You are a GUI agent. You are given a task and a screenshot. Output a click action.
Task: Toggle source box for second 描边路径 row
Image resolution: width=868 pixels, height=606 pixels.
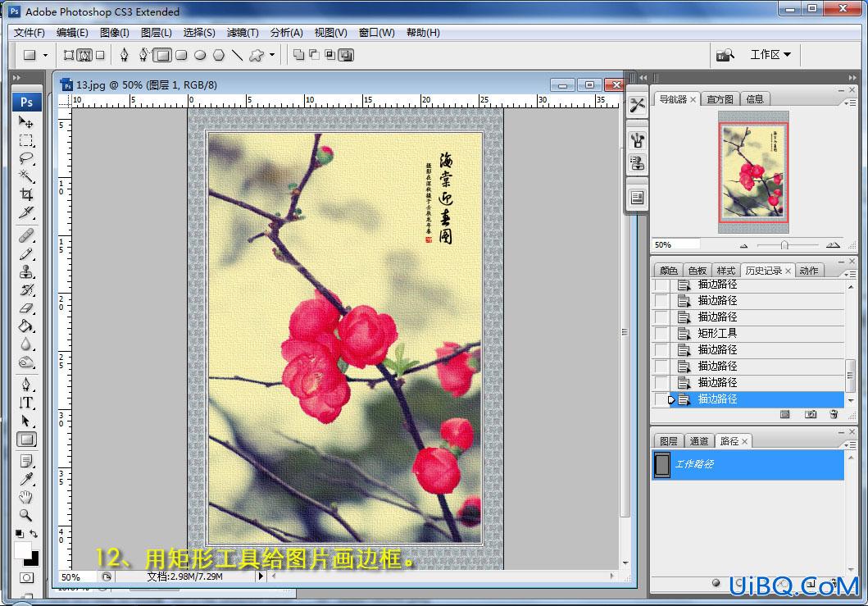click(661, 301)
